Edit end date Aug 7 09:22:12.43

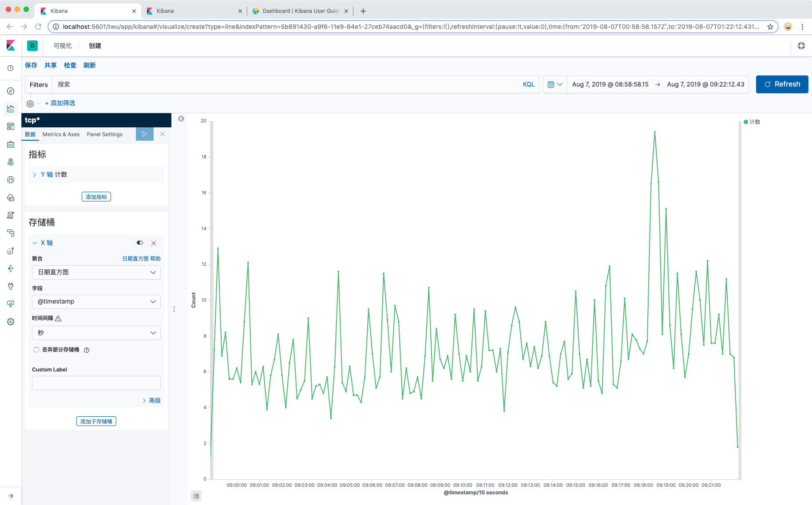pos(706,84)
